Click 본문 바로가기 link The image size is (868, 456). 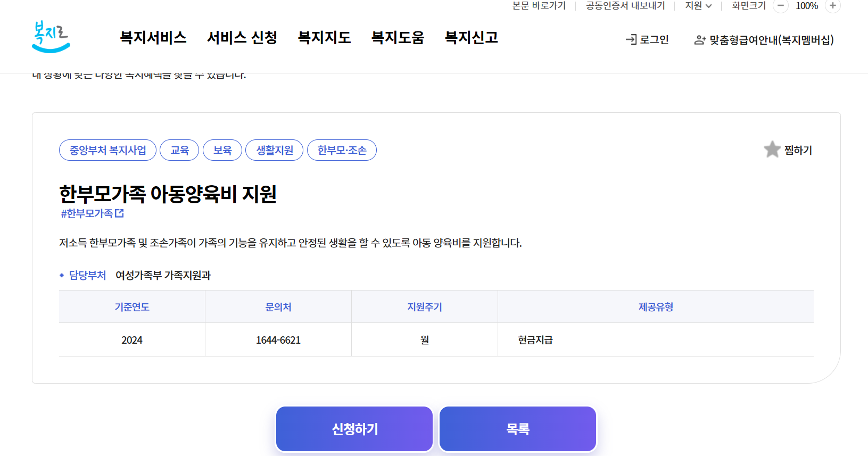[x=539, y=6]
